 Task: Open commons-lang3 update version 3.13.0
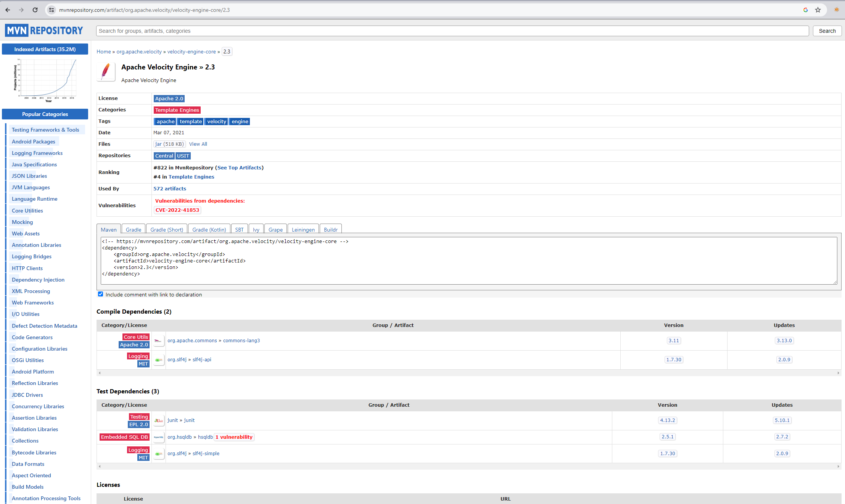click(784, 340)
